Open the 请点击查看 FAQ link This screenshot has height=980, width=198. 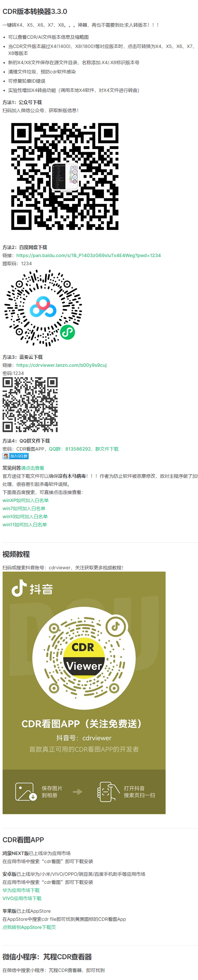(32, 468)
